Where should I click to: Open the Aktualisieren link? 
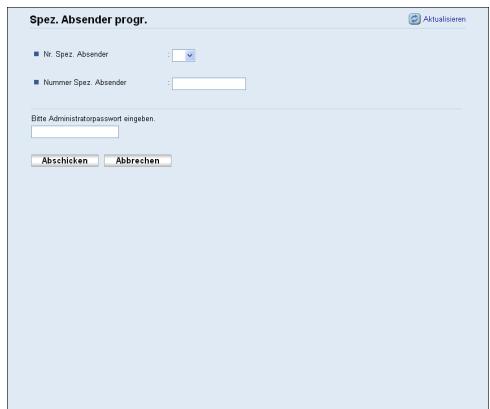[x=444, y=19]
